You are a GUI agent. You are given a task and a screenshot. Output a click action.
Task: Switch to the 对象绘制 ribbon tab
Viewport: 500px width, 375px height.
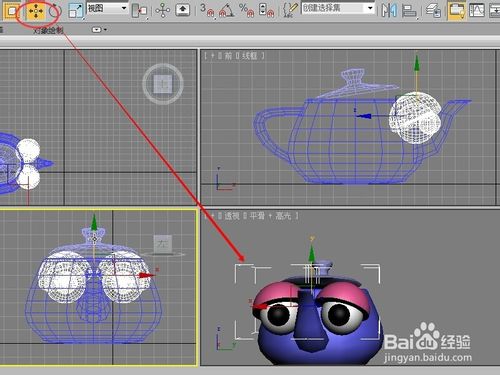[x=48, y=30]
